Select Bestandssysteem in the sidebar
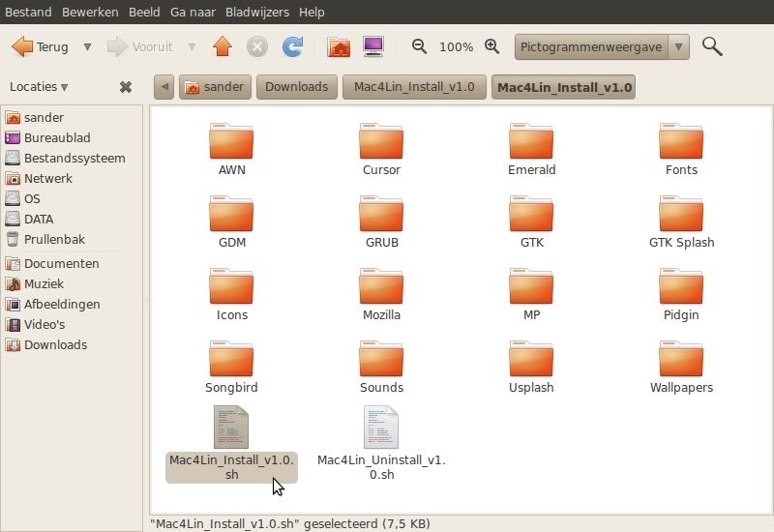 (x=74, y=158)
